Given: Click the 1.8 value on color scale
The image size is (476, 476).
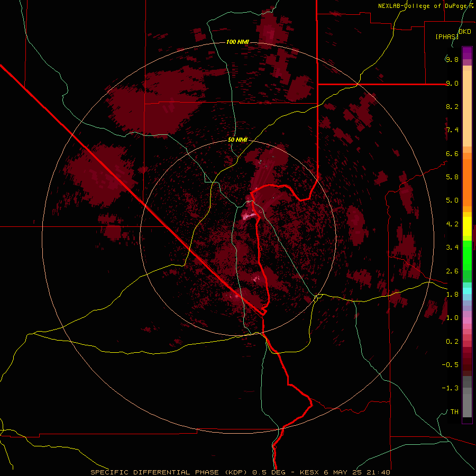Looking at the screenshot, I should tap(452, 294).
